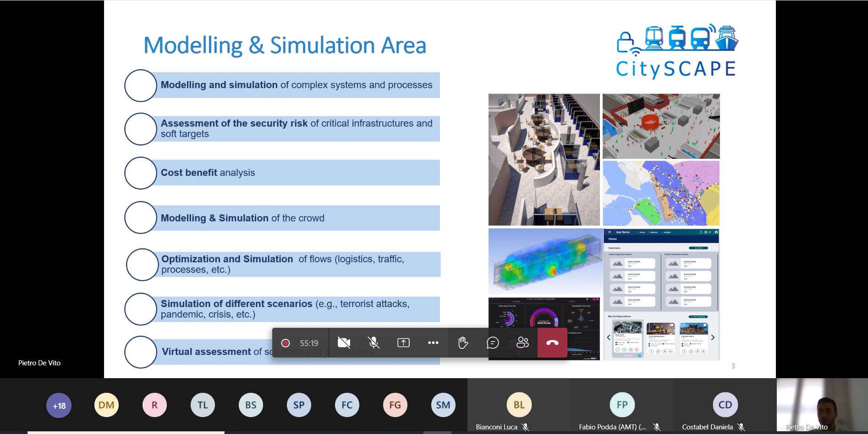
Task: Expand the +18 additional participants
Action: [x=59, y=406]
